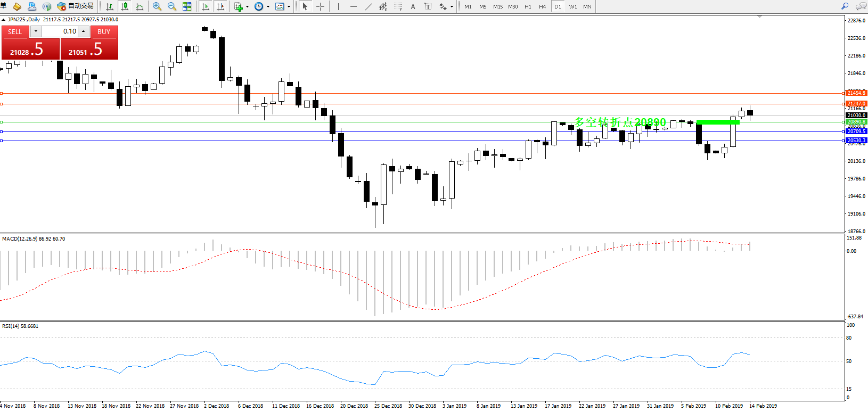Screen dimensions: 868x412
Task: Select the Crosshair tool
Action: click(x=321, y=6)
